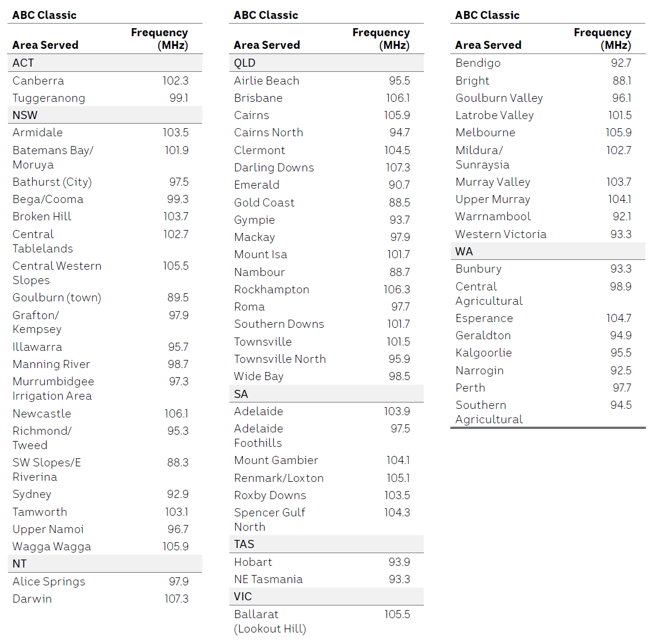Select the VIC section header
The image size is (658, 644).
click(327, 597)
